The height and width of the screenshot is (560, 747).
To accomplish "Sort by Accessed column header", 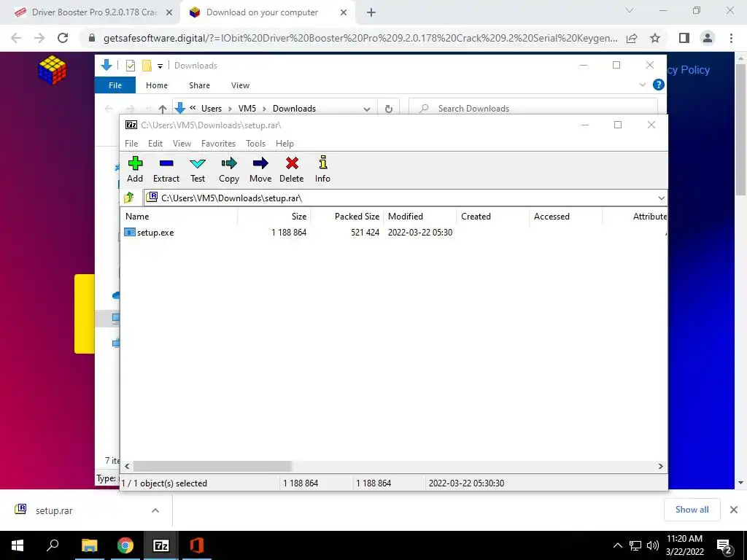I will coord(565,216).
